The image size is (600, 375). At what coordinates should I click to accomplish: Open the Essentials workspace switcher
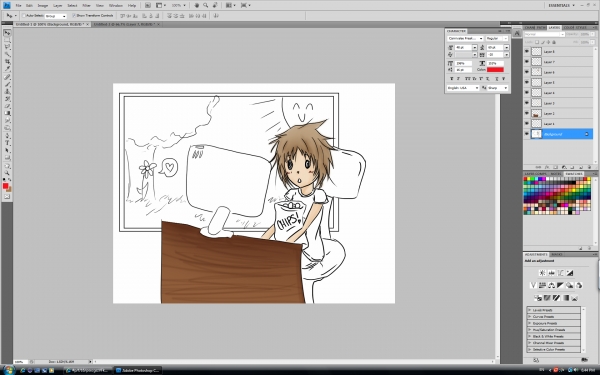(x=561, y=5)
